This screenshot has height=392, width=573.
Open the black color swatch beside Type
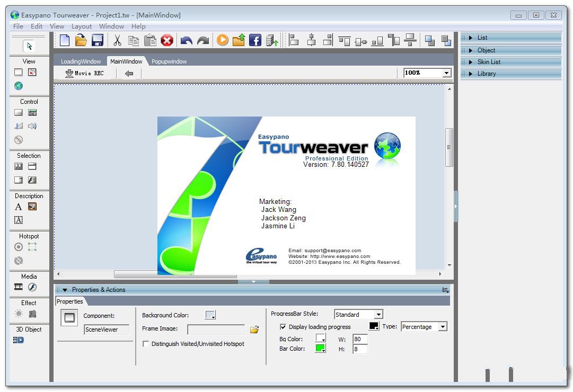[374, 326]
